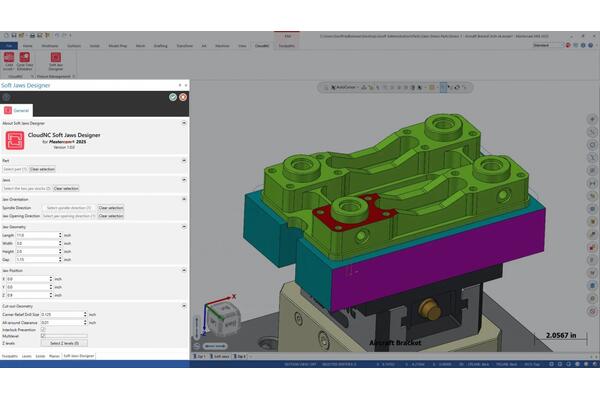Image resolution: width=600 pixels, height=400 pixels.
Task: Launch Soft Jaw Designer from the ribbon
Action: [x=56, y=61]
